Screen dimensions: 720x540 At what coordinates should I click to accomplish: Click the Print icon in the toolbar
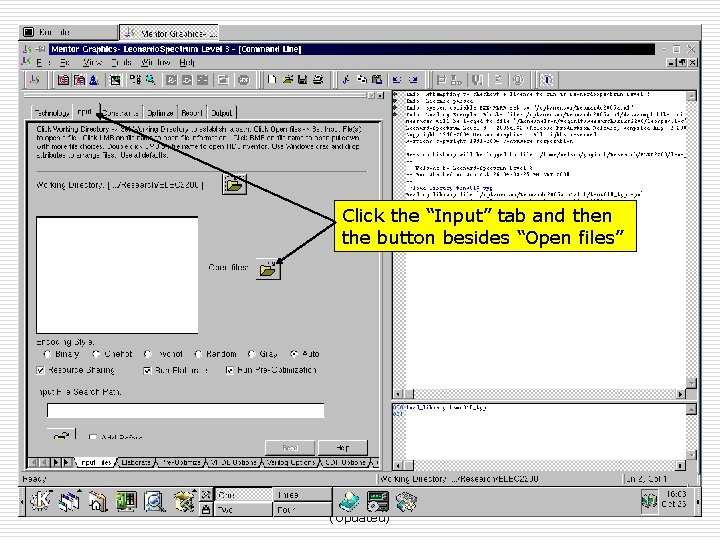tap(318, 80)
